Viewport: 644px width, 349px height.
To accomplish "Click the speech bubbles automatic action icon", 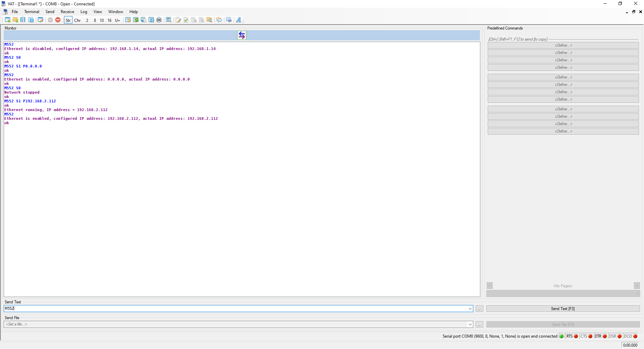I will coord(219,20).
